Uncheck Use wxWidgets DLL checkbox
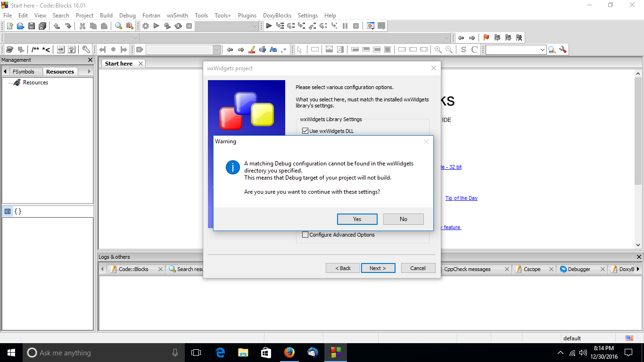The width and height of the screenshot is (644, 362). (x=305, y=131)
